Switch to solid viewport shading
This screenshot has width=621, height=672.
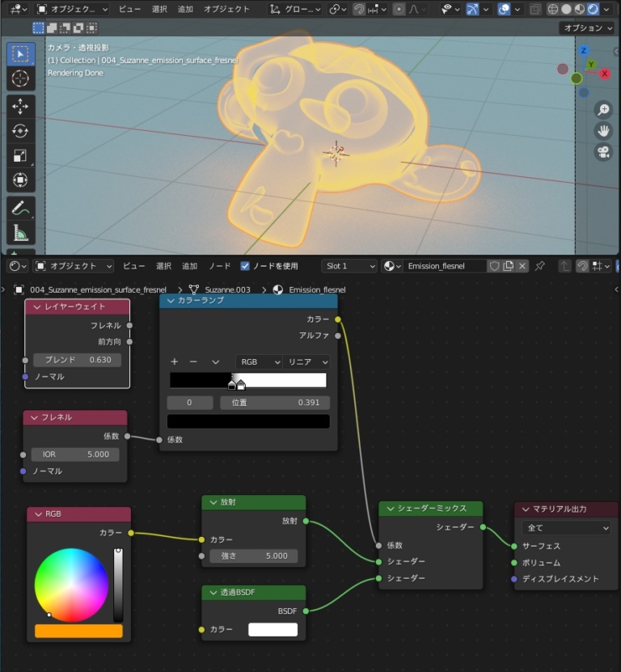[566, 9]
